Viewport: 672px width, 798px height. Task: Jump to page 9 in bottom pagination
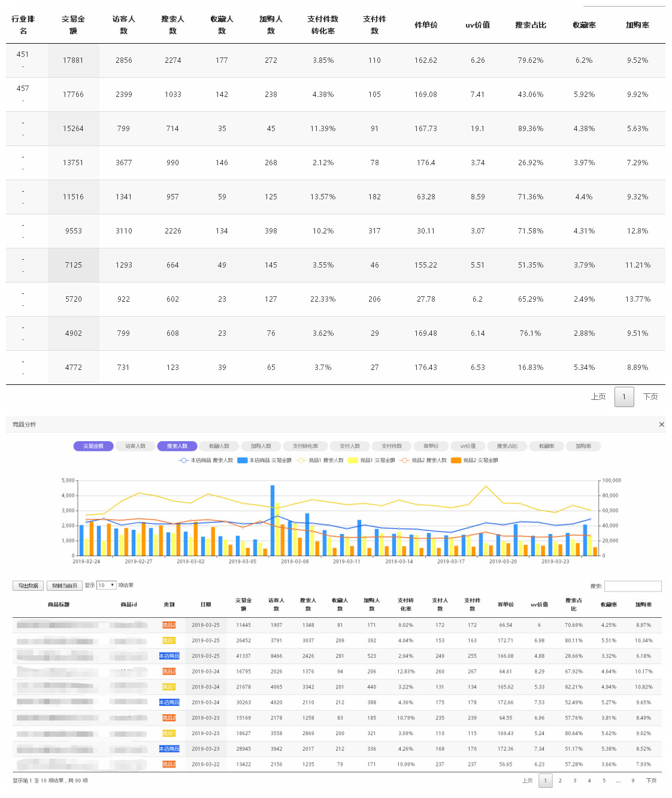(632, 781)
